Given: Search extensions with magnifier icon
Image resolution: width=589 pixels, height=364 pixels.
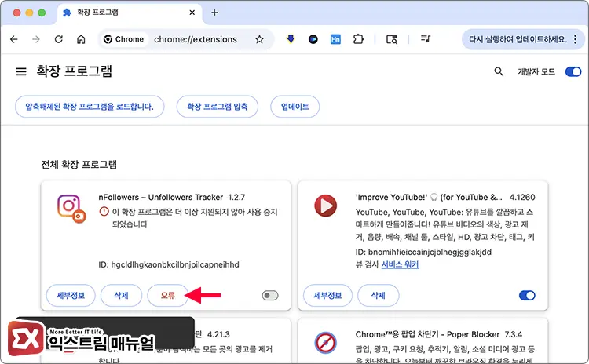Looking at the screenshot, I should point(499,71).
